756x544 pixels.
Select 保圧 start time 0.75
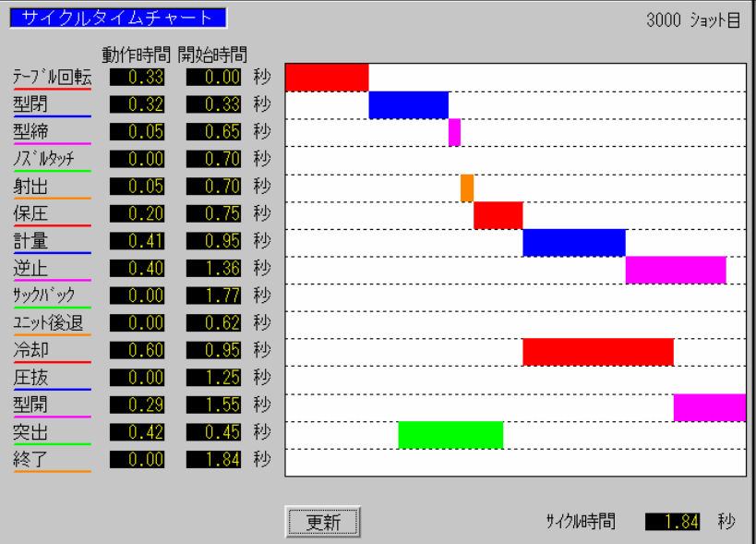[213, 213]
